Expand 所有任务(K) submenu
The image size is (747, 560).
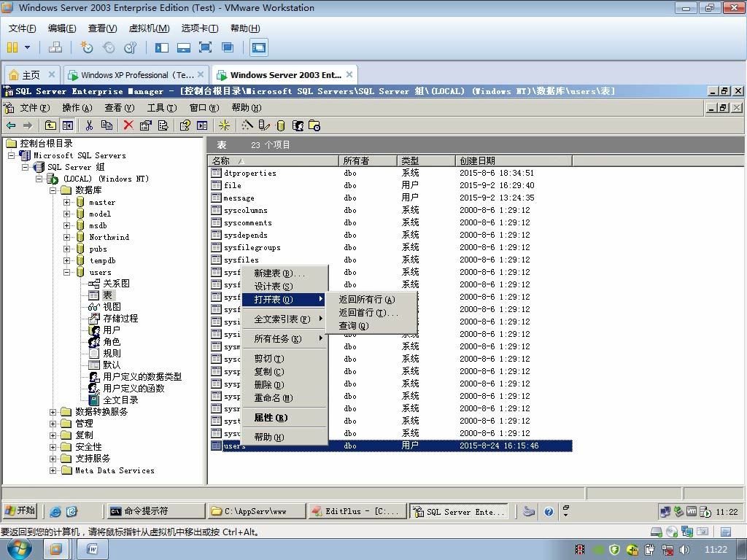(x=285, y=338)
